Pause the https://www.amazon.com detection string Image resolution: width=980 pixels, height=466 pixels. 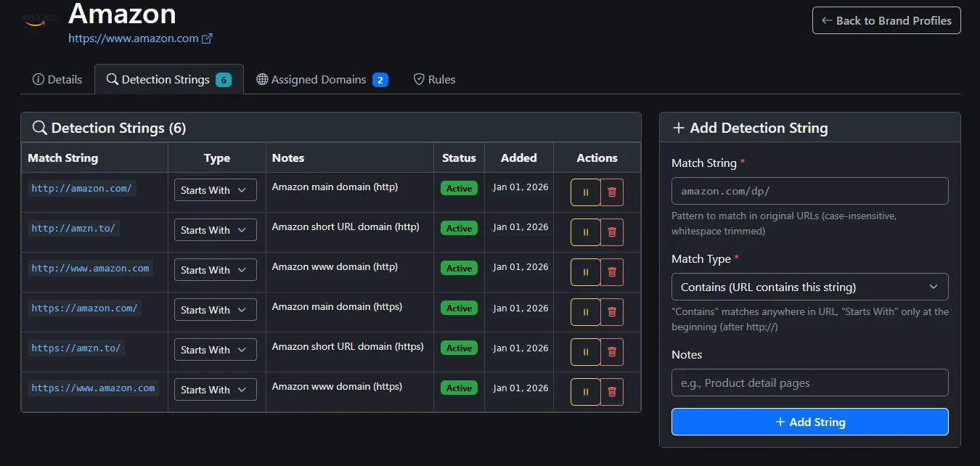click(x=585, y=391)
